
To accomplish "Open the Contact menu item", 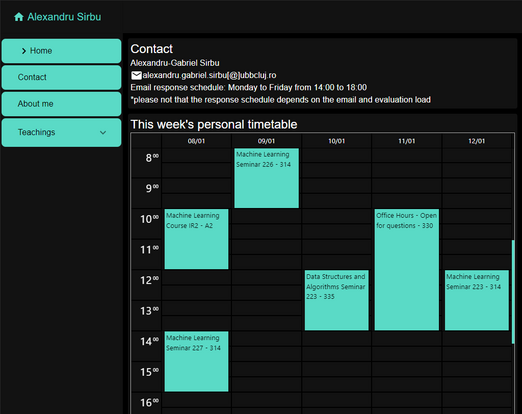I will [x=61, y=77].
